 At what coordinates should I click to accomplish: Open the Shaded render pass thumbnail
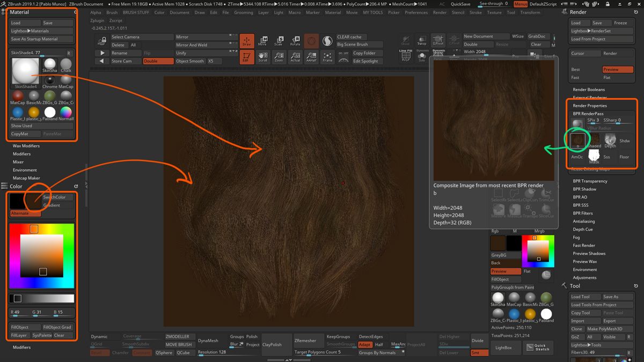coord(594,141)
